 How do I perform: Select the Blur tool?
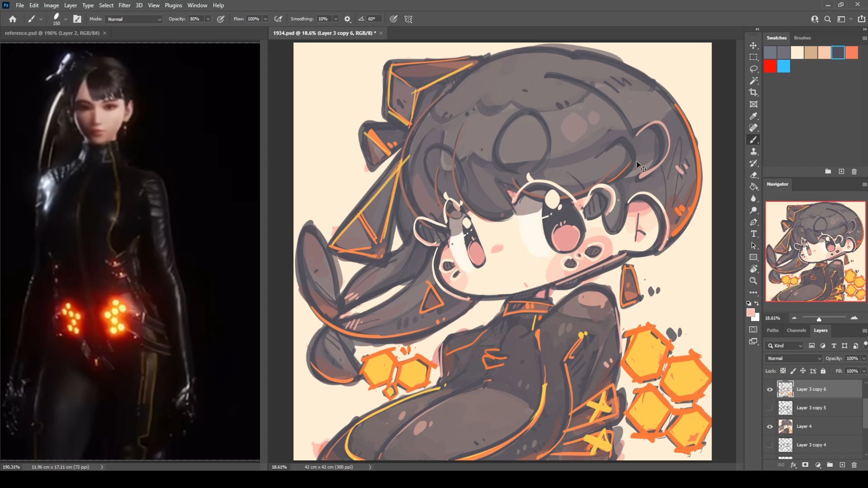[753, 198]
